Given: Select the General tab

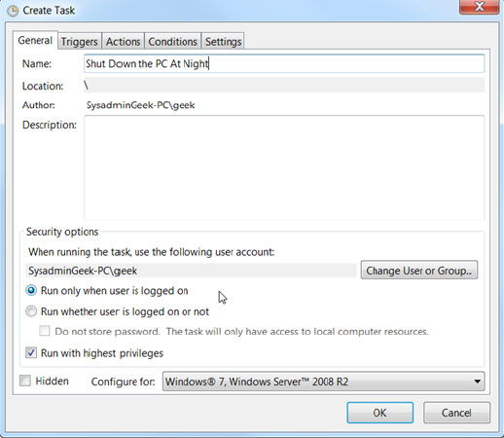Looking at the screenshot, I should pyautogui.click(x=35, y=41).
